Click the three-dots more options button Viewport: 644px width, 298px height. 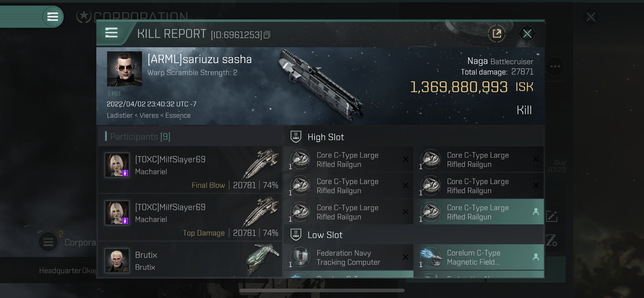click(x=555, y=66)
